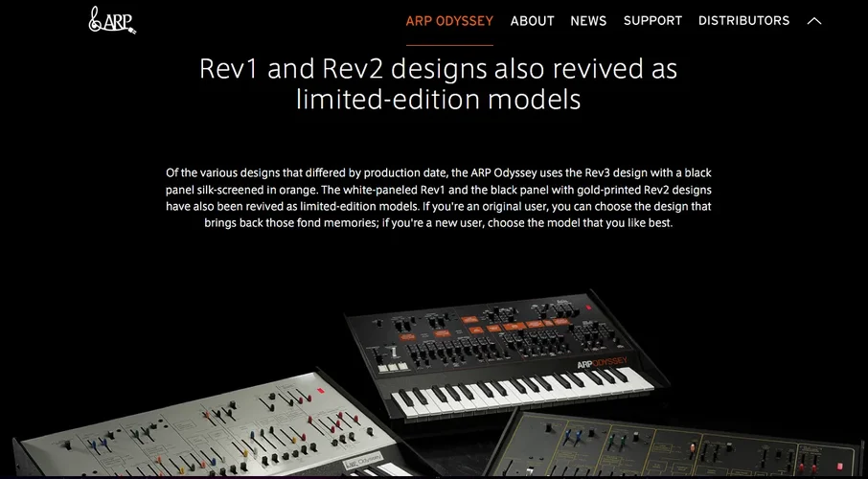Open the ARP ODYSSEY nav tab

449,21
